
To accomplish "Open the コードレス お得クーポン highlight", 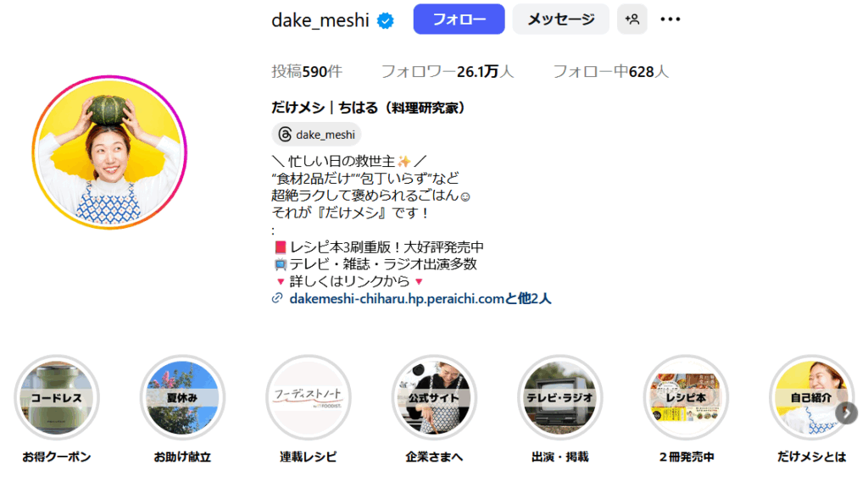I will 57,397.
